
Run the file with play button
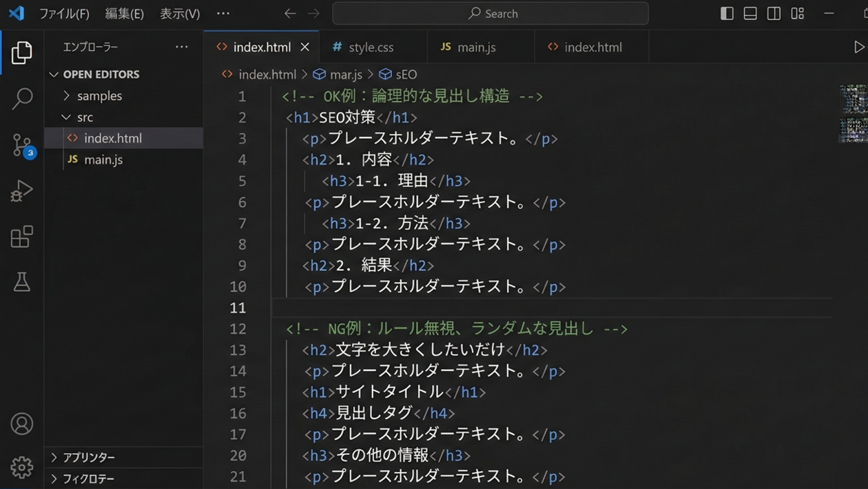858,47
